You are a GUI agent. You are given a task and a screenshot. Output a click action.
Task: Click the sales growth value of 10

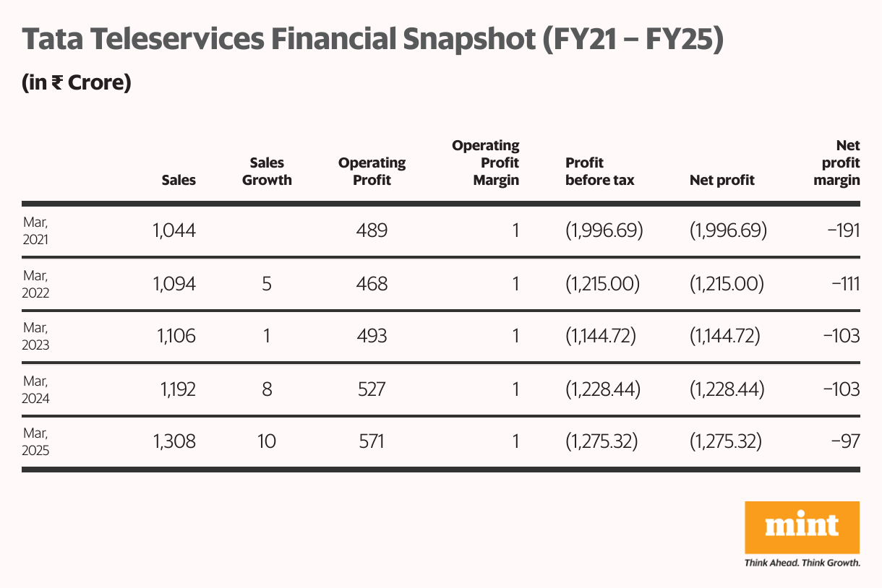tap(267, 441)
